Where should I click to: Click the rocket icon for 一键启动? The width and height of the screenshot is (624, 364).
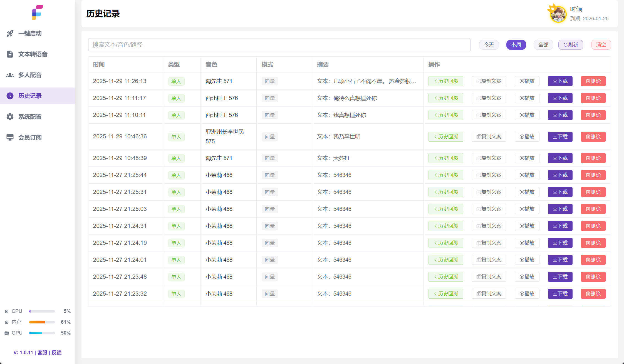coord(10,33)
